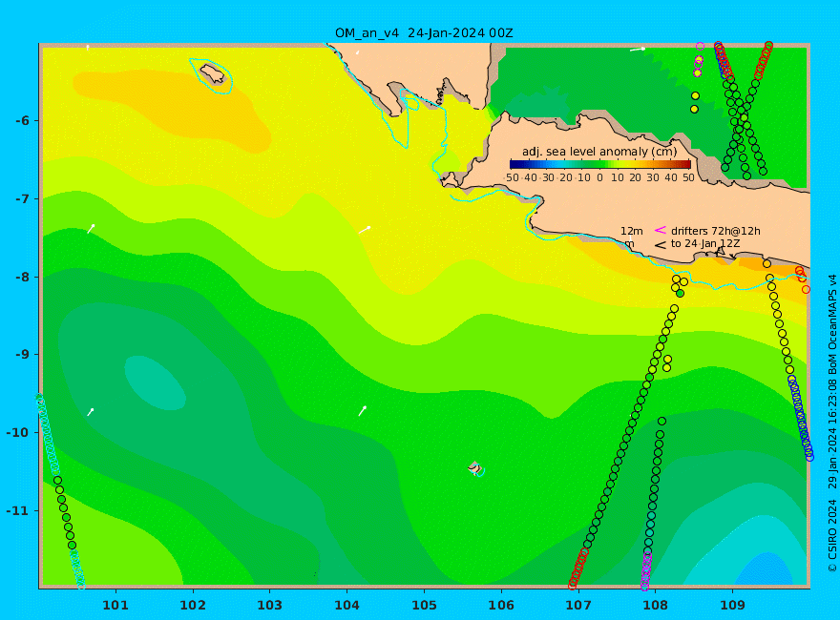Click longitude axis label 109
The image size is (840, 620).
[732, 605]
